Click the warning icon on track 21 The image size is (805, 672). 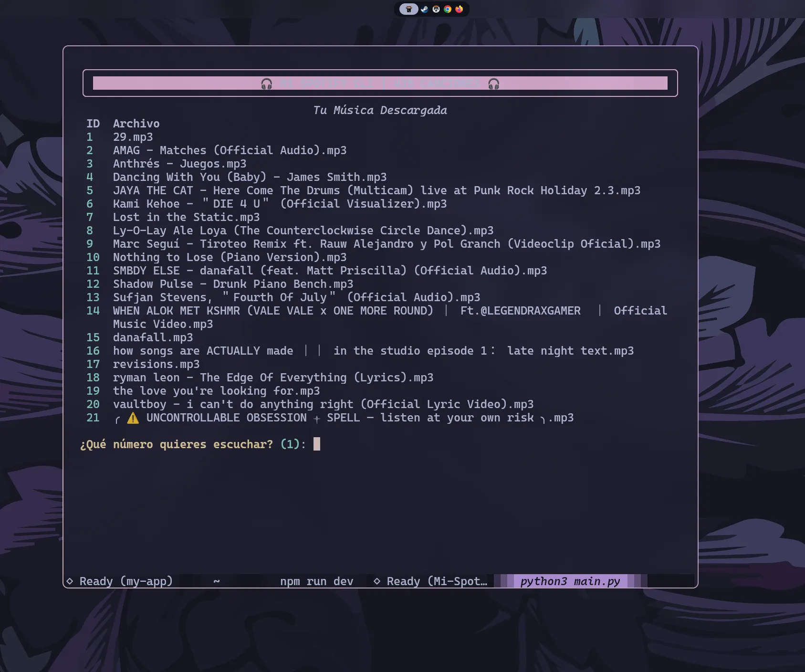click(x=133, y=418)
